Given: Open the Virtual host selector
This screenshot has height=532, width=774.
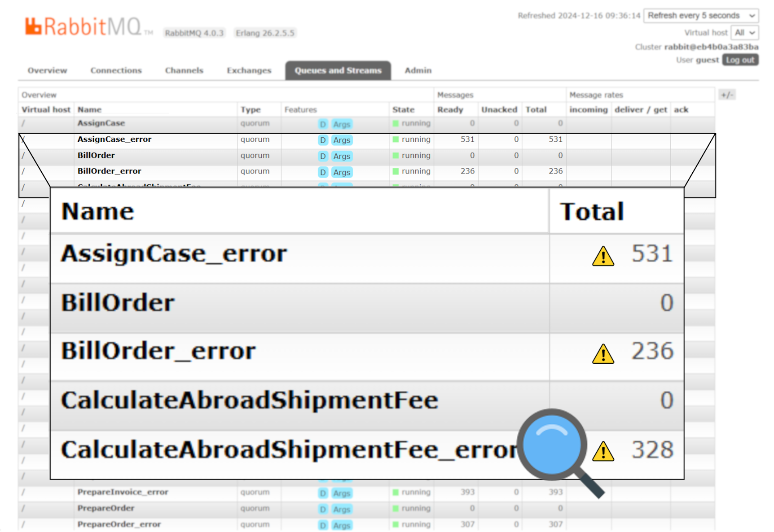Looking at the screenshot, I should coord(744,32).
